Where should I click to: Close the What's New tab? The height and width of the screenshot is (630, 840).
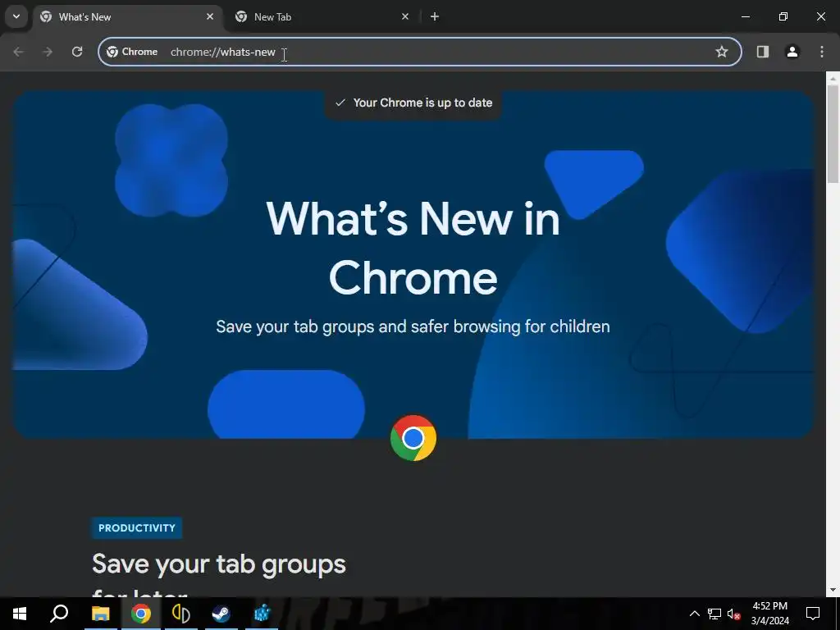point(210,16)
